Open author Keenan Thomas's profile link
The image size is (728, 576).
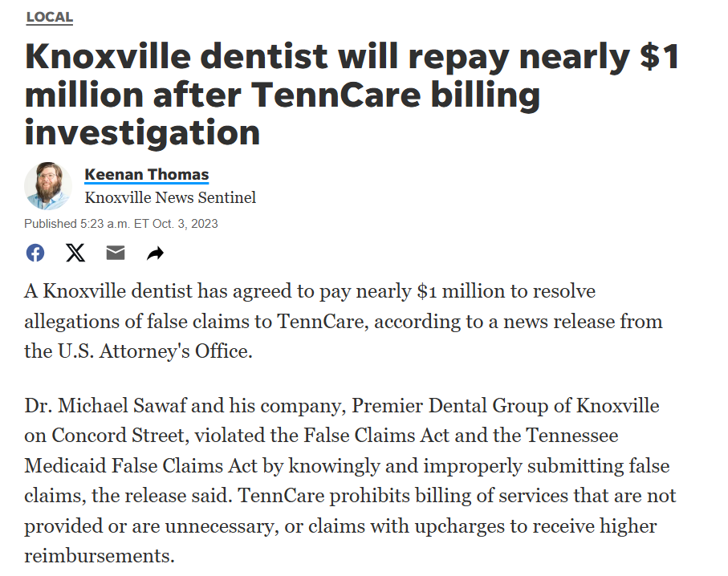point(147,175)
